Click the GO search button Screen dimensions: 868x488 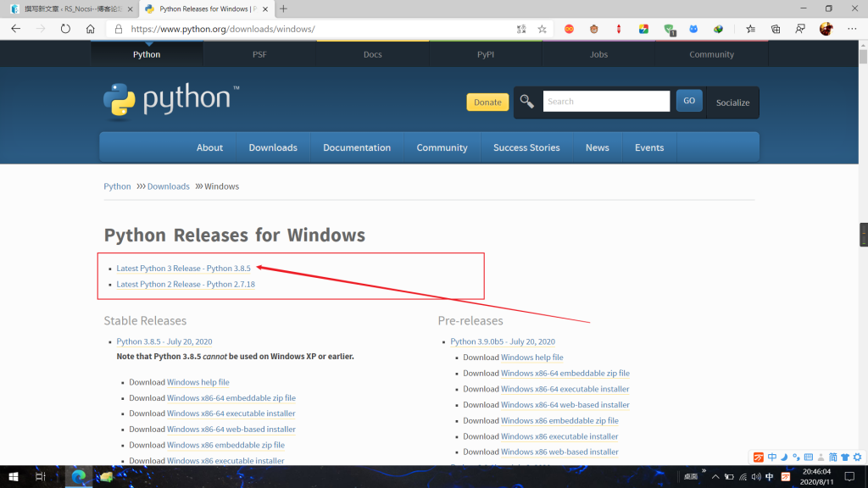[x=689, y=101]
